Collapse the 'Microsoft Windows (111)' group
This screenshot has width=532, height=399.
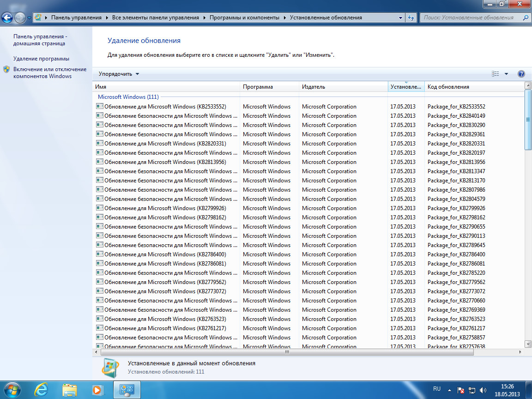(x=128, y=97)
